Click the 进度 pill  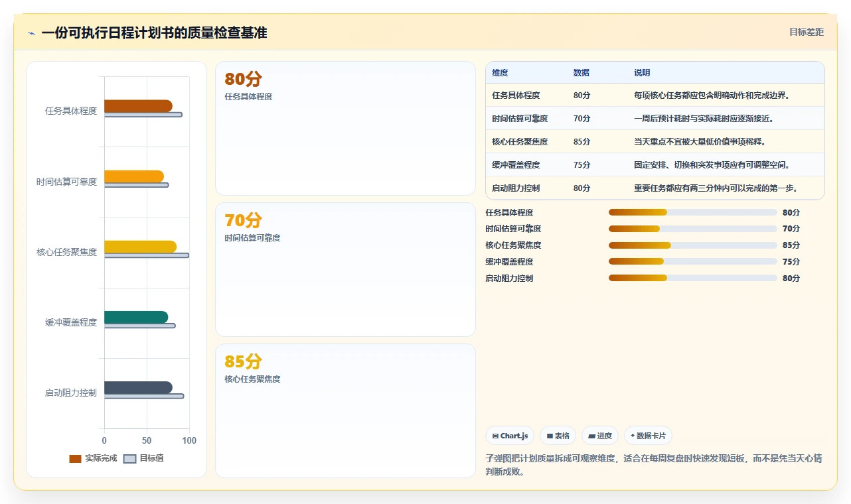tap(599, 436)
